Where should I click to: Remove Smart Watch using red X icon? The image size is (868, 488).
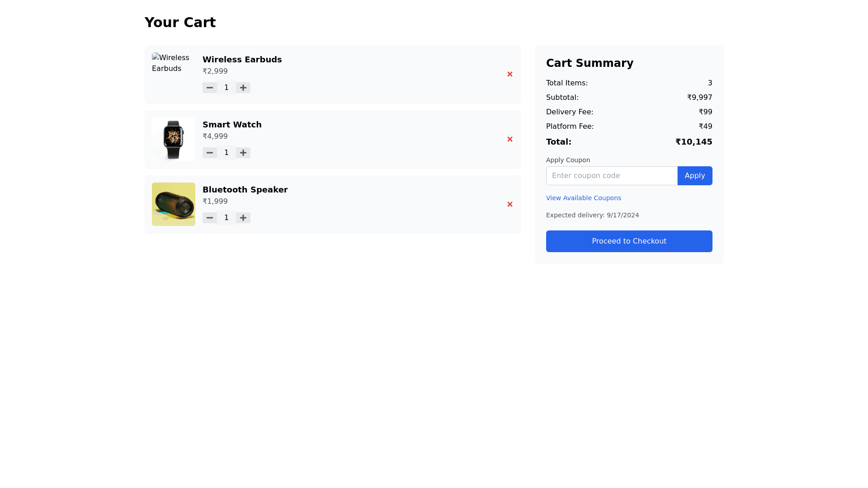tap(509, 139)
